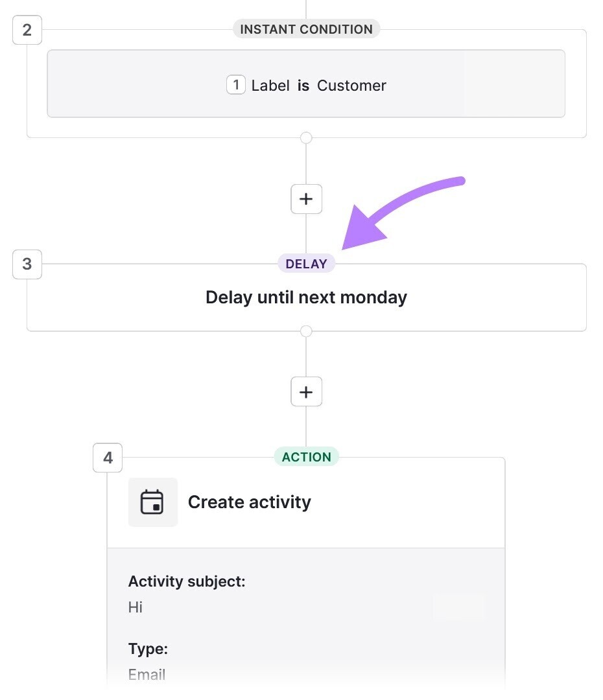Viewport: 603px width, 700px height.
Task: Click the connector dot below the condition block
Action: click(306, 137)
